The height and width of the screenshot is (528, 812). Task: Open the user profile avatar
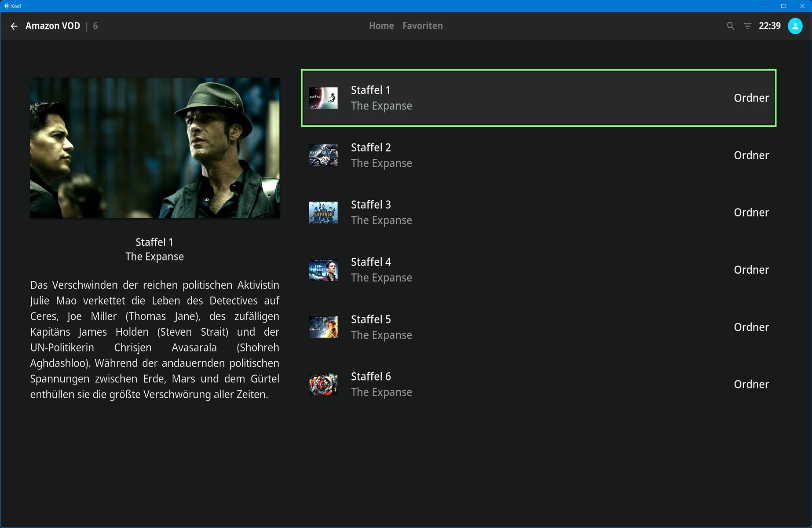(795, 26)
